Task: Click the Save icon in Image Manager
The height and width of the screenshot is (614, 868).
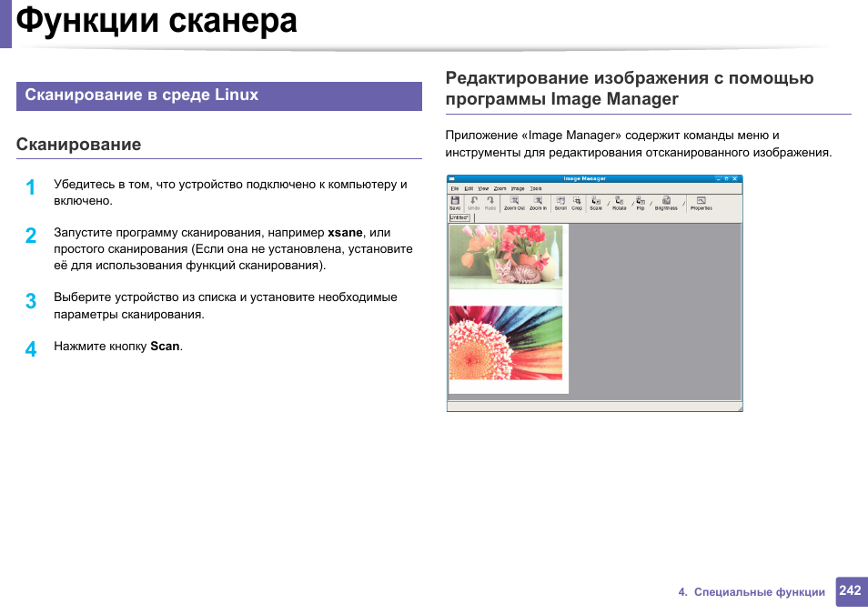Action: click(x=455, y=203)
